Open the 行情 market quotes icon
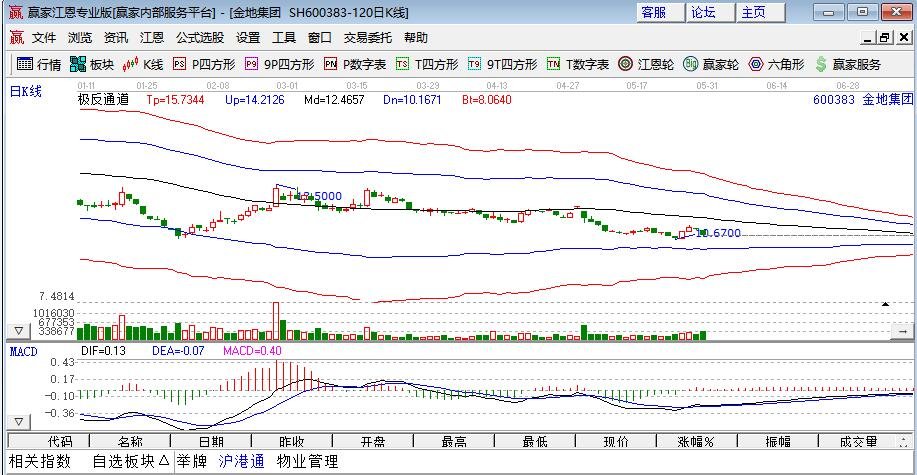The height and width of the screenshot is (475, 917). (x=24, y=64)
